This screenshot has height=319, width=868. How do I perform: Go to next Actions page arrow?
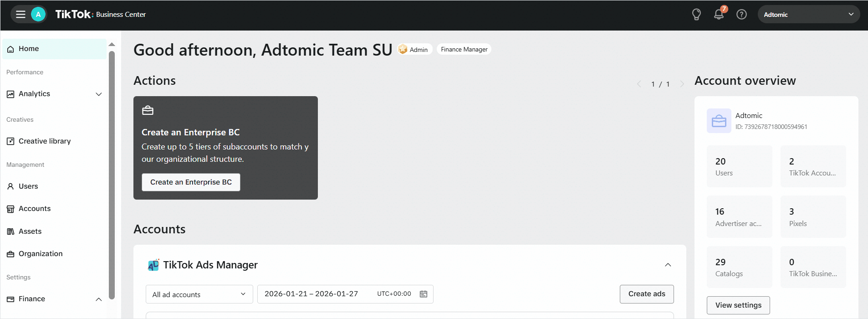pyautogui.click(x=682, y=84)
